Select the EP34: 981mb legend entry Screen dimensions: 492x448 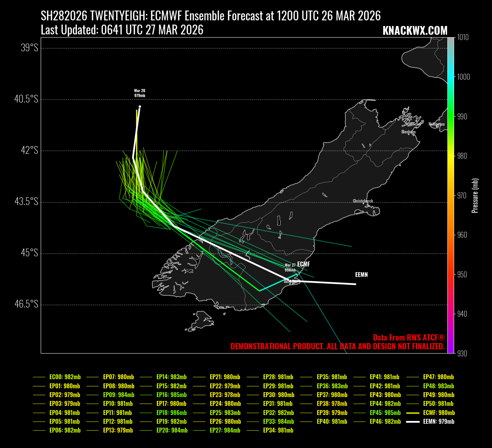[278, 430]
